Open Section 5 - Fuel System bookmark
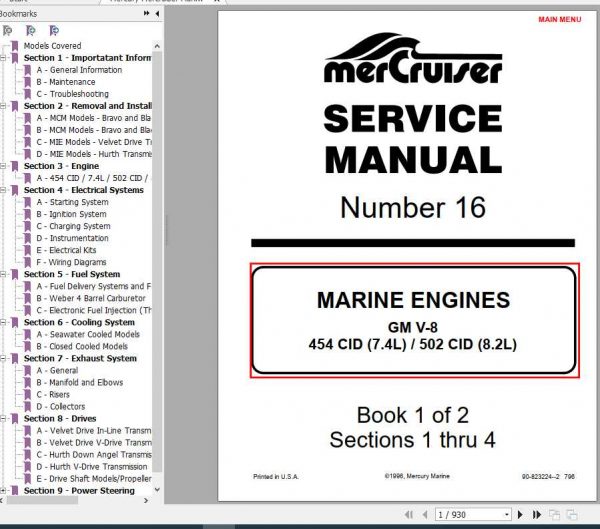Image resolution: width=600 pixels, height=529 pixels. [72, 274]
